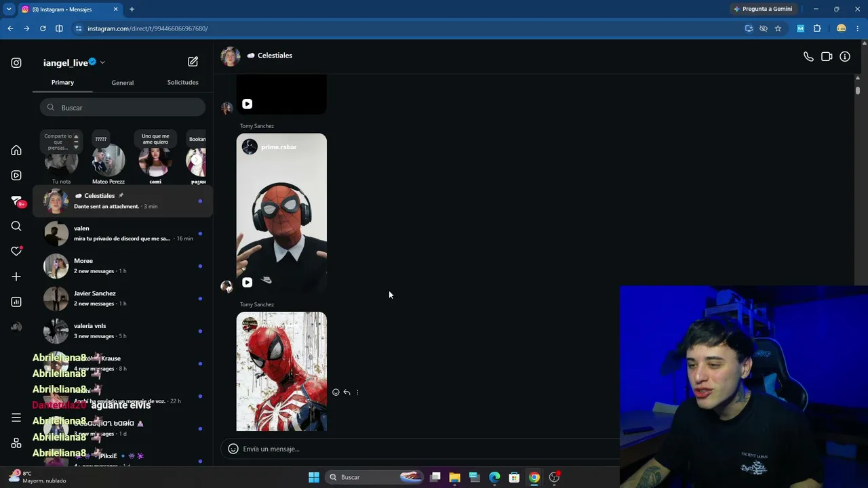
Task: Open the Solicitudes requests tab
Action: [x=183, y=83]
